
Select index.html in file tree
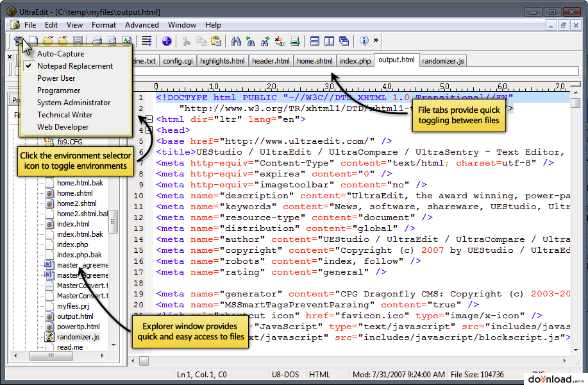[73, 224]
